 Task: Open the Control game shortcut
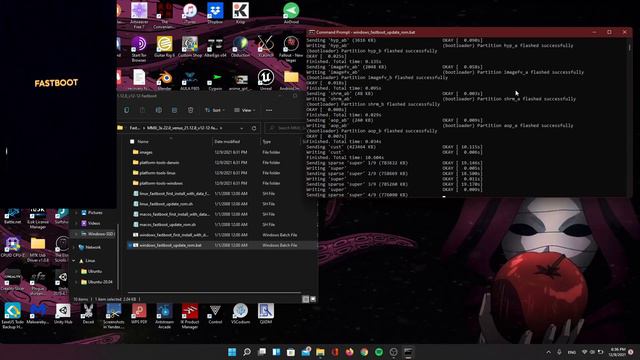click(215, 313)
